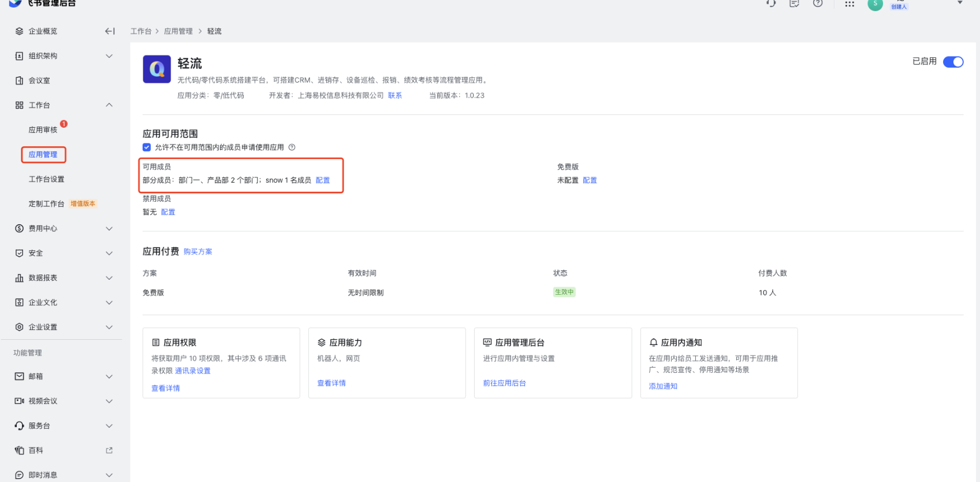Expand the 服务台 chevron
Image resolution: width=980 pixels, height=482 pixels.
coord(109,426)
